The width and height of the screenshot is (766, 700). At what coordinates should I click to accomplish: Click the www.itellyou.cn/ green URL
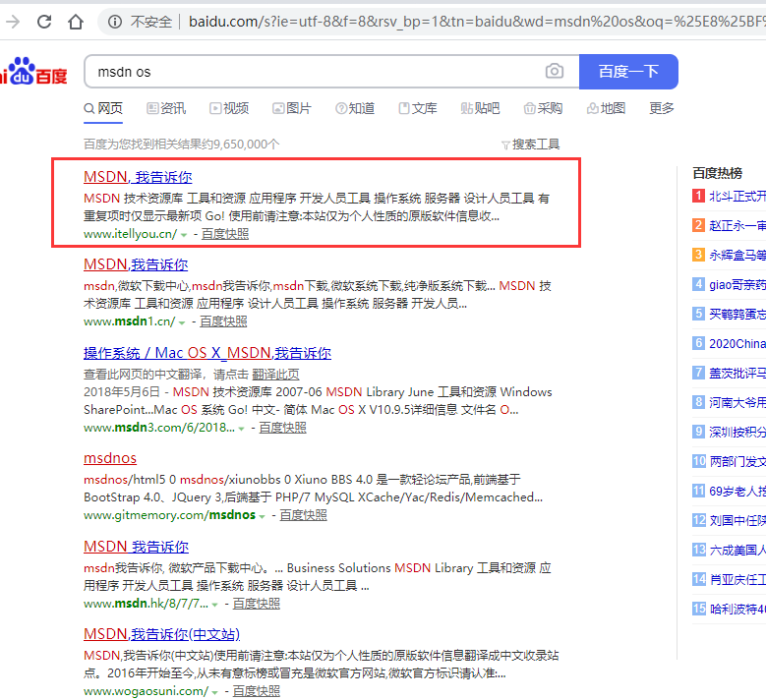tap(131, 234)
